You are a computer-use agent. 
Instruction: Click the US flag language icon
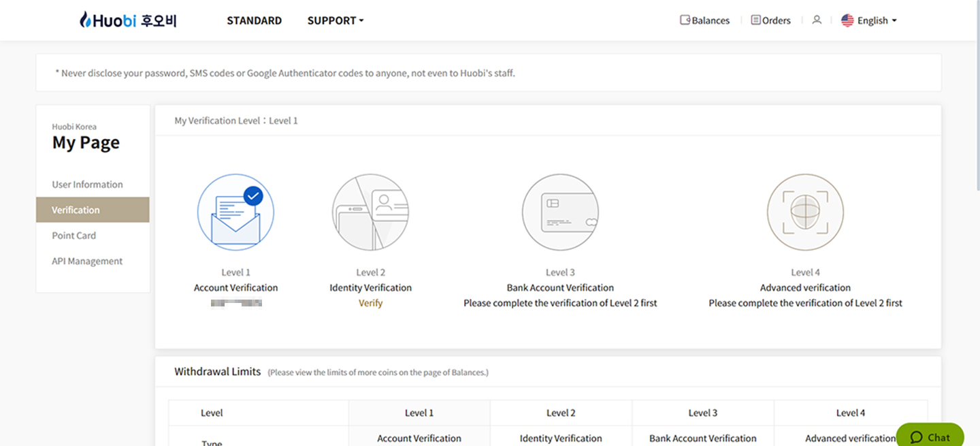[x=847, y=20]
